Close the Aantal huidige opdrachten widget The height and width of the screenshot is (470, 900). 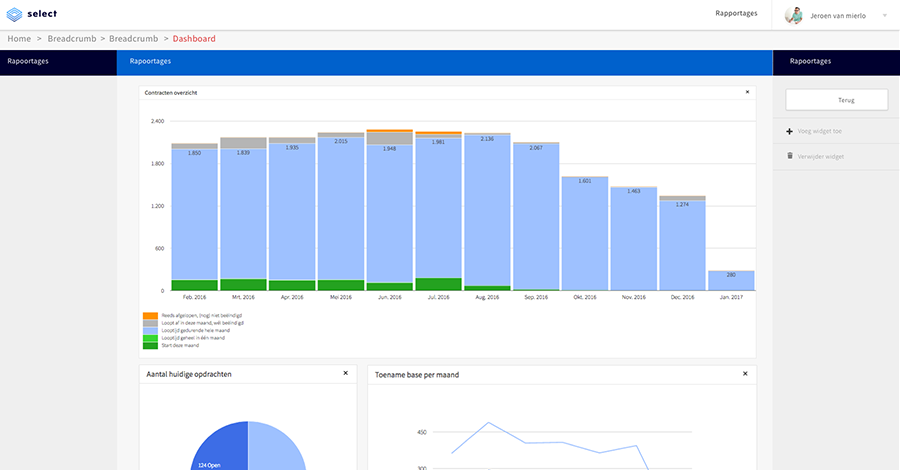[345, 373]
